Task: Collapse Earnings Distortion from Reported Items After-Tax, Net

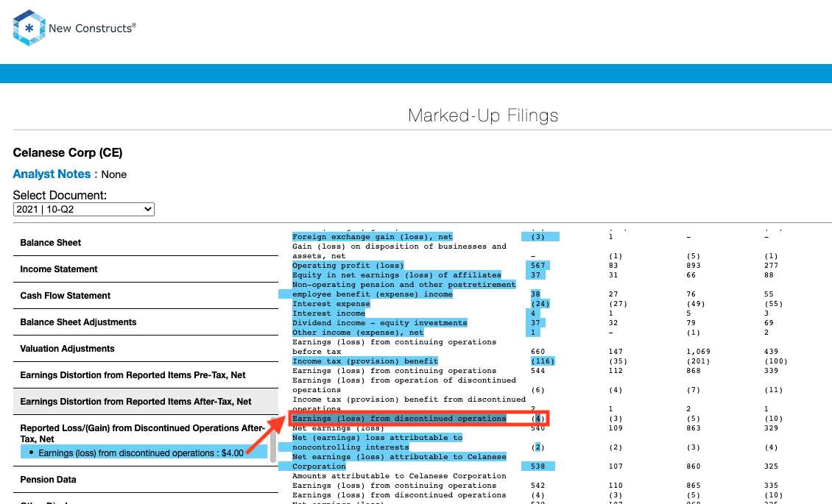Action: (145, 402)
